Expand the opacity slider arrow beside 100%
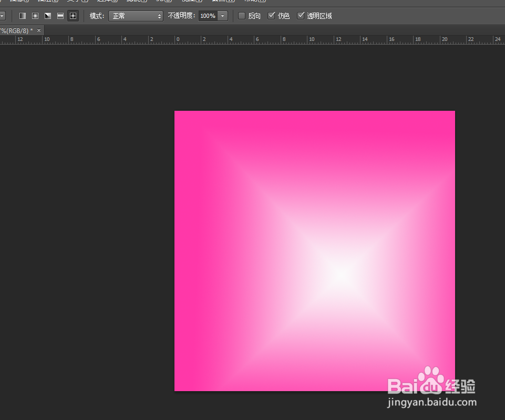This screenshot has width=505, height=420. 223,16
